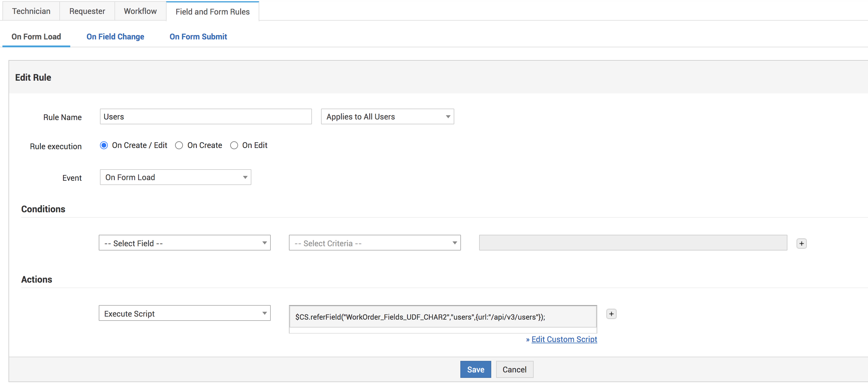The image size is (868, 390).
Task: Go to the Workflow tab
Action: point(140,11)
